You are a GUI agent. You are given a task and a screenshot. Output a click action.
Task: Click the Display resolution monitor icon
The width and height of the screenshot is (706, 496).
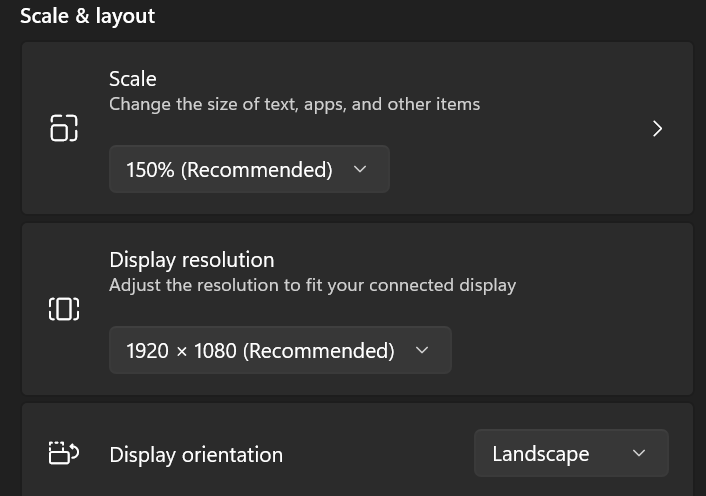(x=63, y=309)
